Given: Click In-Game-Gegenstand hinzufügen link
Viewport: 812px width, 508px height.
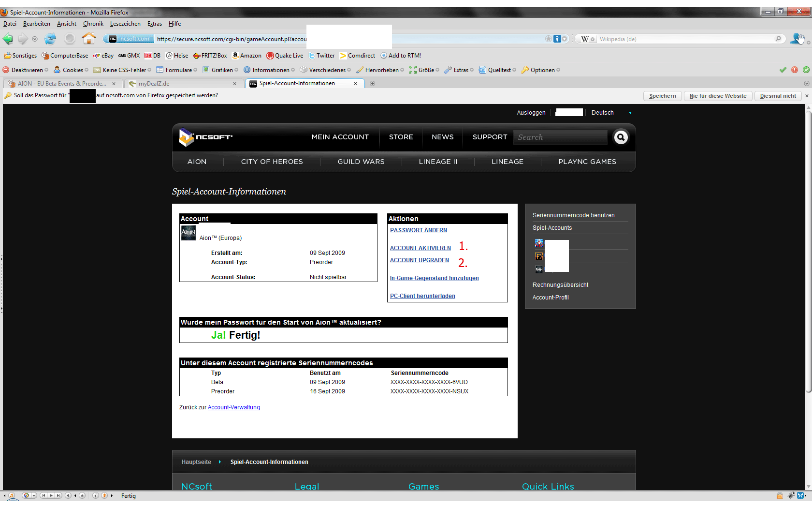Looking at the screenshot, I should [435, 278].
